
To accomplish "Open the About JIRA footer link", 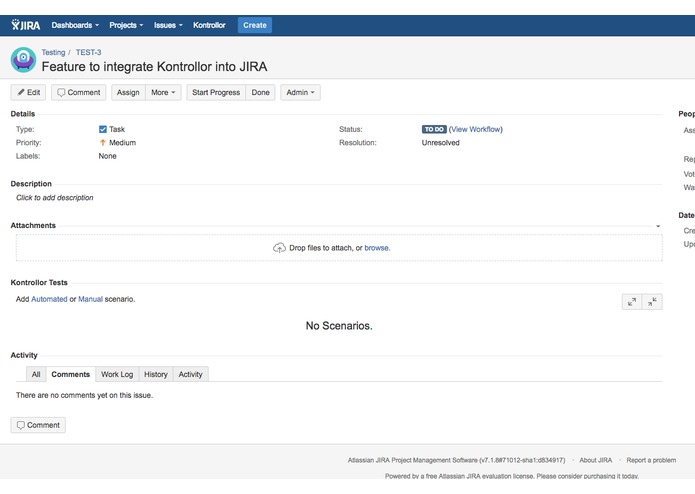I will [x=595, y=460].
